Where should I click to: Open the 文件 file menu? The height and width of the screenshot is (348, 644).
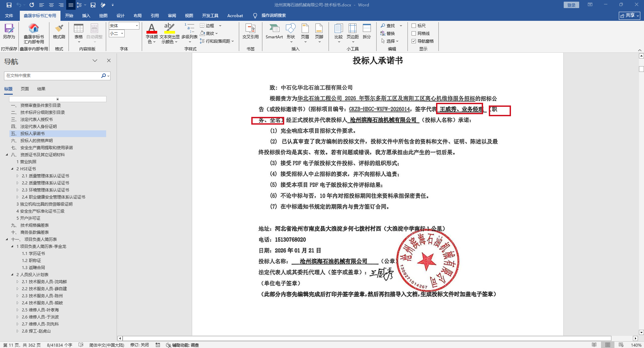coord(9,15)
